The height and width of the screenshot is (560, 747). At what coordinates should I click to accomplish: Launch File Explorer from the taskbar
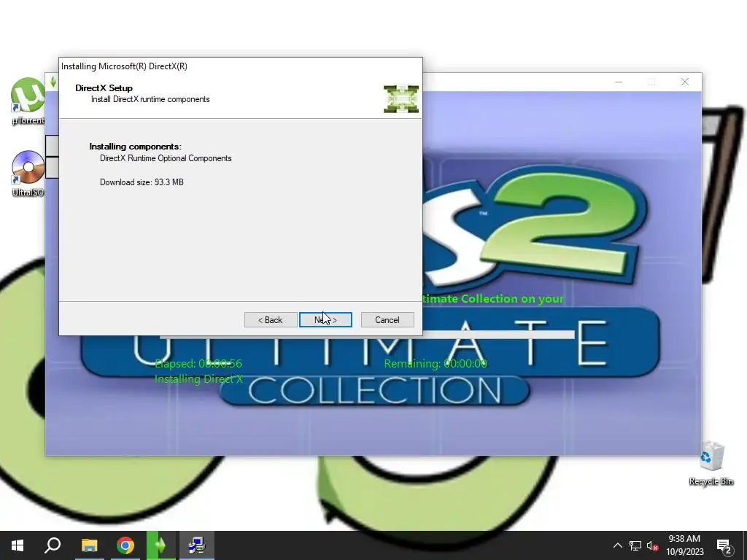pos(89,545)
